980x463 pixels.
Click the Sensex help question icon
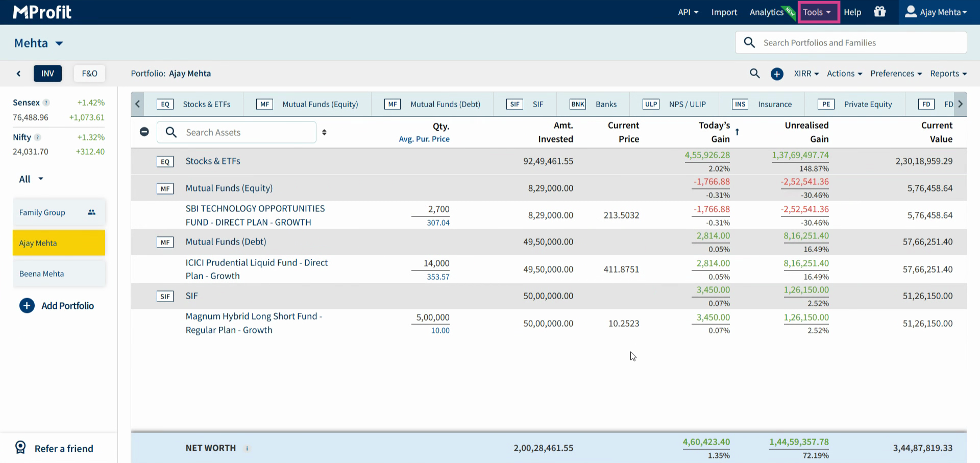pyautogui.click(x=46, y=103)
